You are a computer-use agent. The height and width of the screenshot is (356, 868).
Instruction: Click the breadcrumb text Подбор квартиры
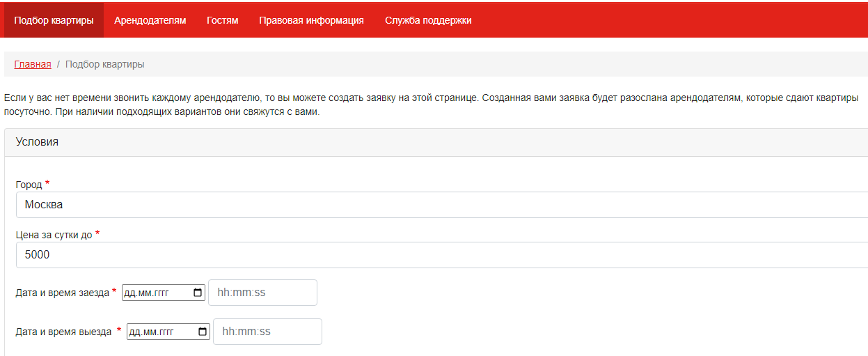click(105, 64)
